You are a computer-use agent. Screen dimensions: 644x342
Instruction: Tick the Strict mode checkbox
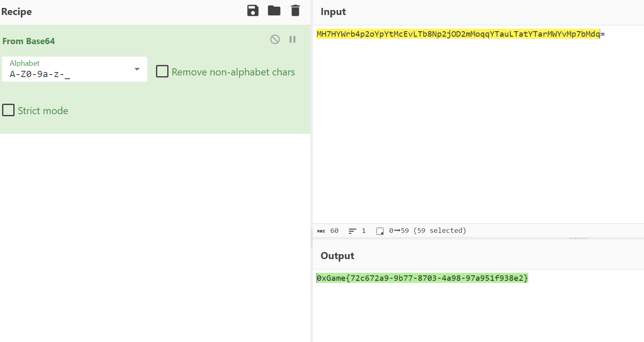[8, 110]
